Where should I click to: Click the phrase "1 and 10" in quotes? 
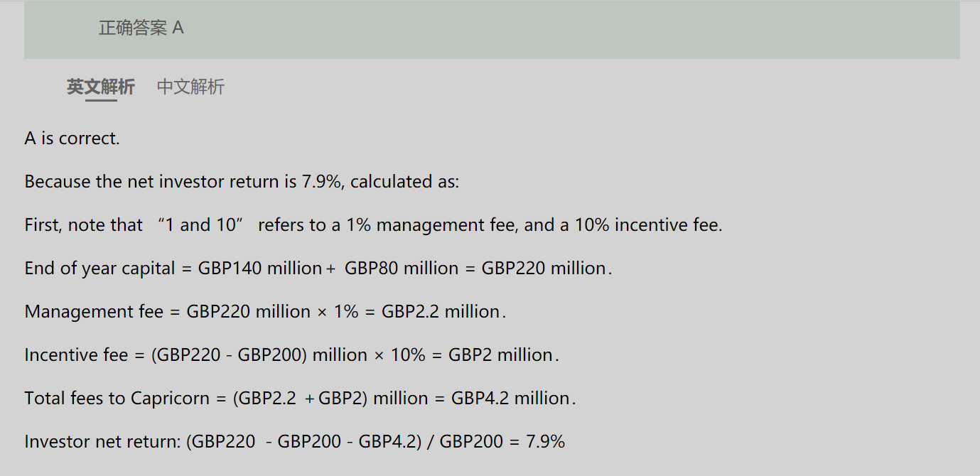point(201,225)
